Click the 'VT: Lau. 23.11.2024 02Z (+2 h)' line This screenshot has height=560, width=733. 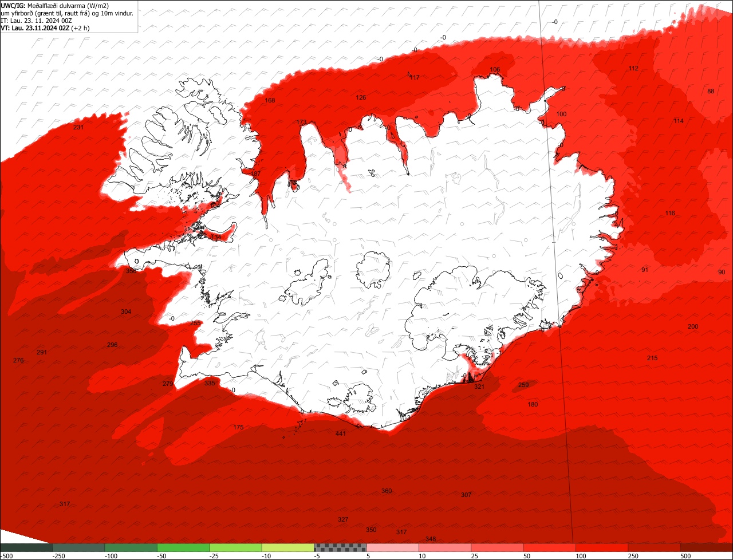click(x=45, y=27)
